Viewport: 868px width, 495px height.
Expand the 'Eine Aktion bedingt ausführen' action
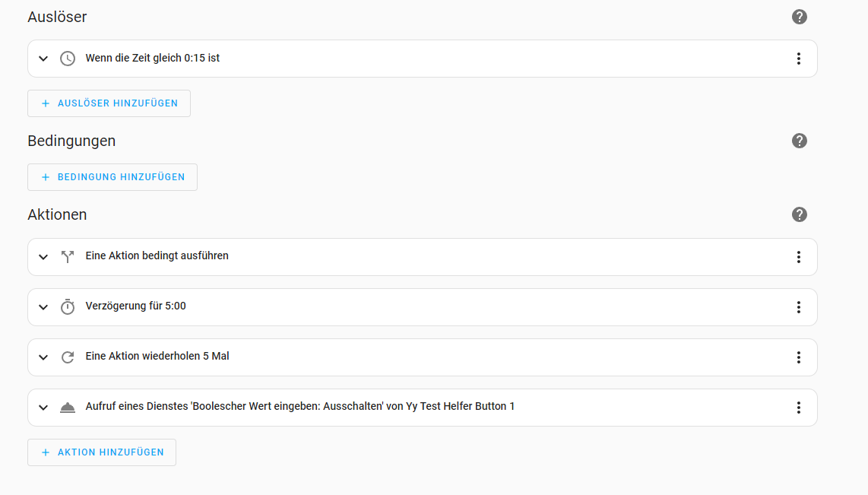tap(43, 257)
